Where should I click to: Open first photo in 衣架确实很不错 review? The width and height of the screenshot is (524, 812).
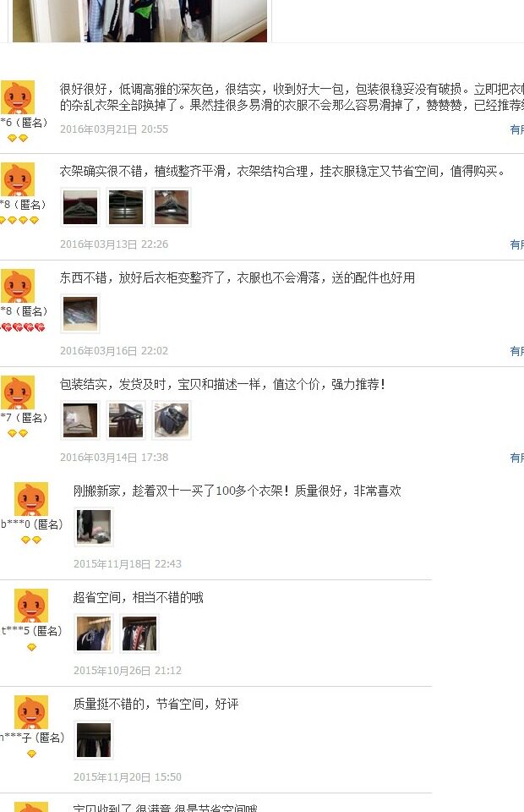point(80,207)
